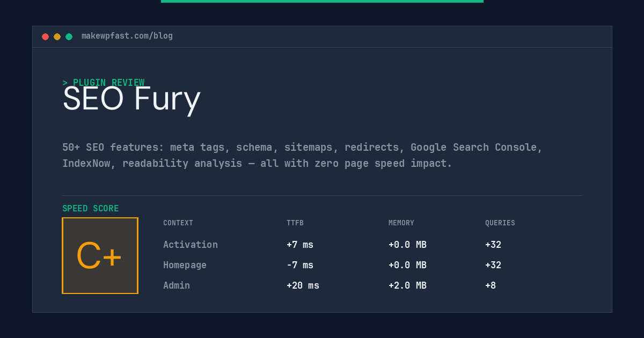Click the Homepage memory value '+0.0 MB'

point(407,265)
